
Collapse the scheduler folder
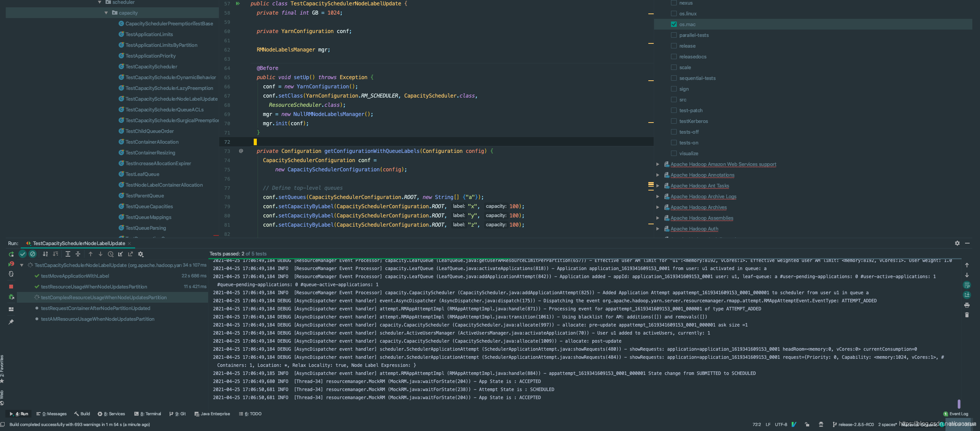click(x=100, y=2)
